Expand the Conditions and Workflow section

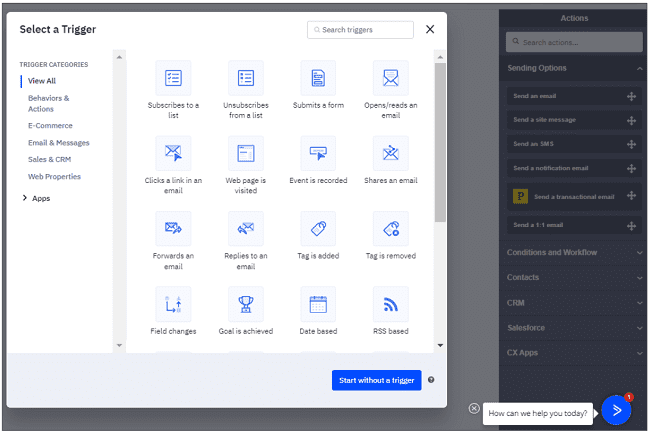coord(574,252)
